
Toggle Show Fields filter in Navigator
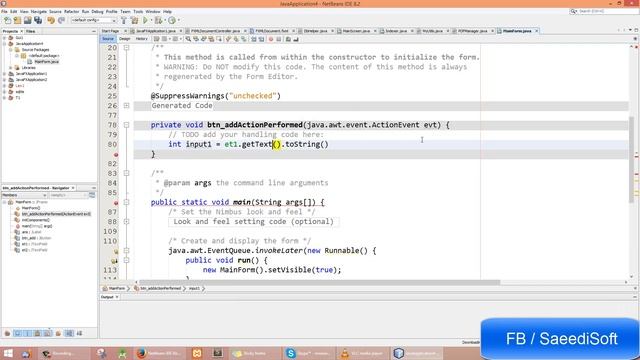[18, 333]
